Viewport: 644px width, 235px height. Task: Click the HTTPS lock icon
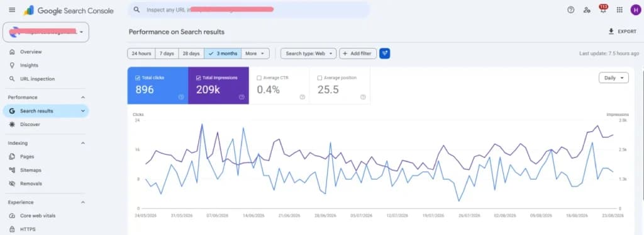point(12,229)
